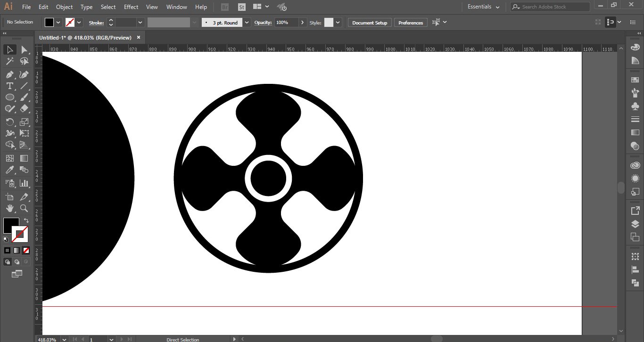Select the Rotate tool
644x342 pixels.
click(9, 122)
